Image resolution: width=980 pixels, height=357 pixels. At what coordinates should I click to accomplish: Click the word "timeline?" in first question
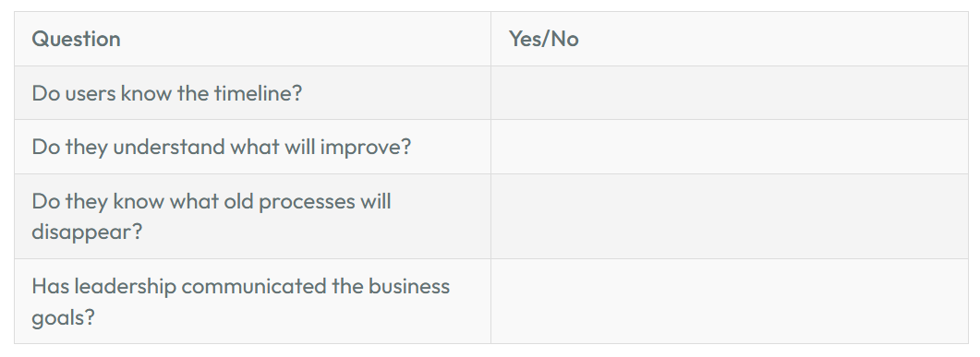(x=258, y=93)
